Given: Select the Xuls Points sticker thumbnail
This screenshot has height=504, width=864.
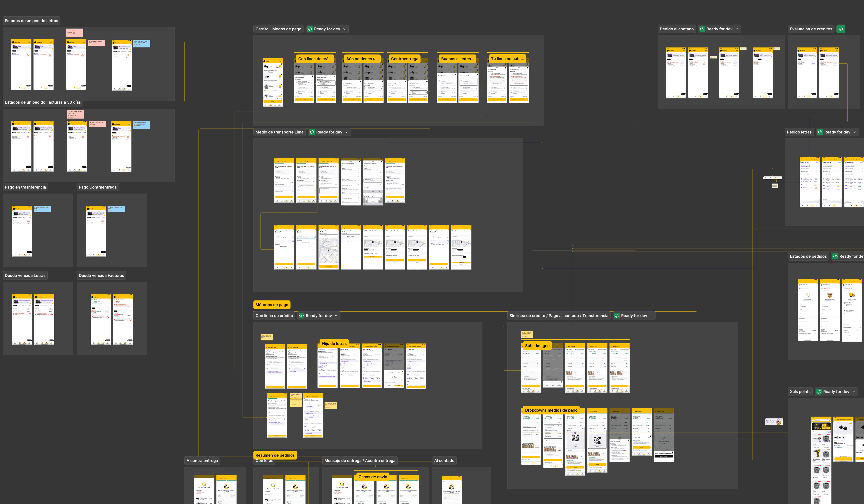Looking at the screenshot, I should pos(774,422).
